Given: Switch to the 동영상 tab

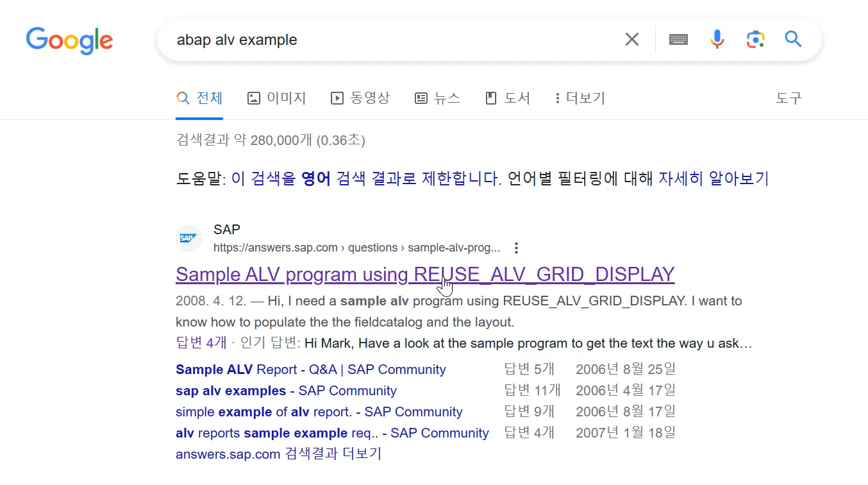Looking at the screenshot, I should click(360, 98).
